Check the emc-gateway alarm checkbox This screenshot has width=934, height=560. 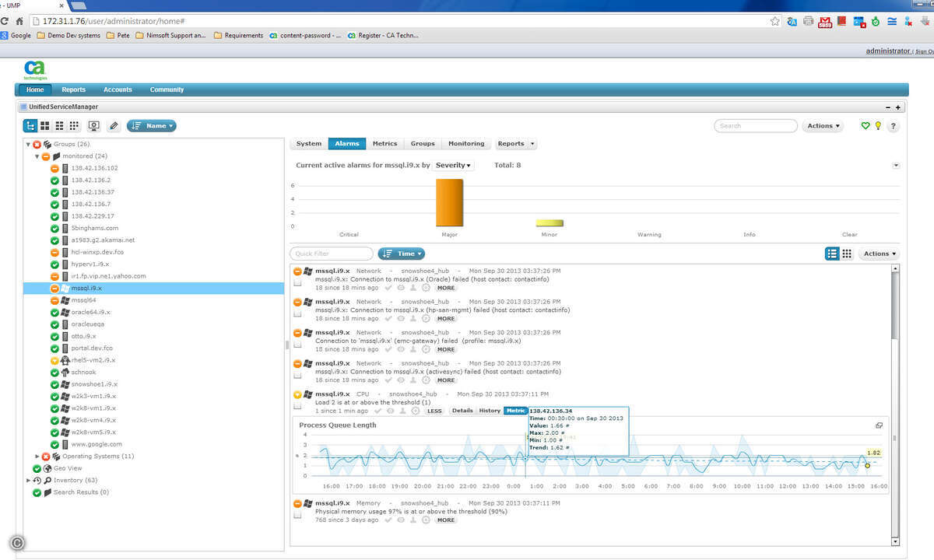(x=297, y=345)
